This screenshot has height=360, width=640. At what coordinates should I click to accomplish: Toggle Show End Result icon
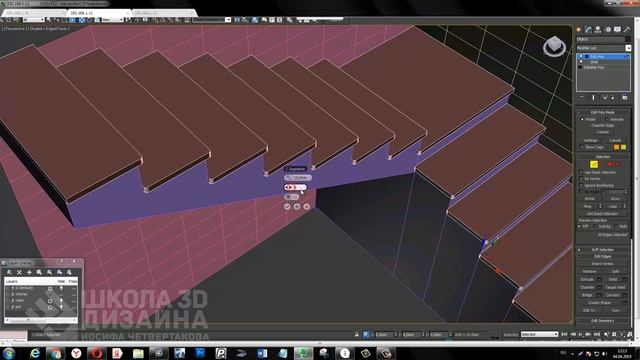coord(593,98)
